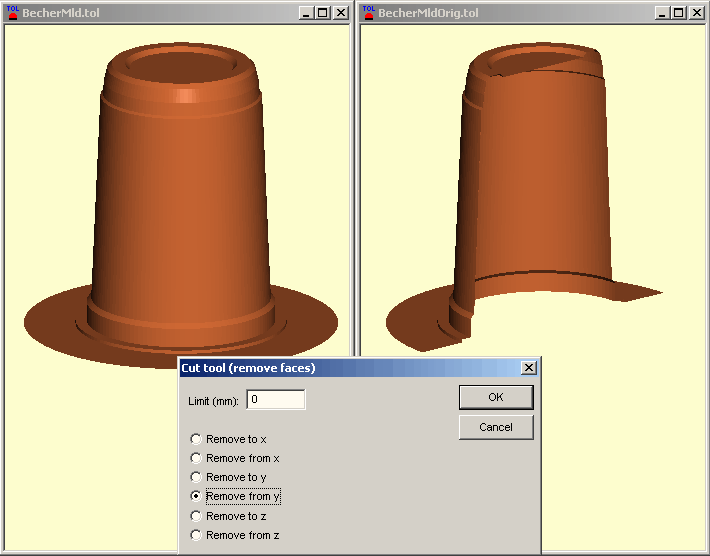710x556 pixels.
Task: Select the 'Remove from x' radio option
Action: point(235,458)
